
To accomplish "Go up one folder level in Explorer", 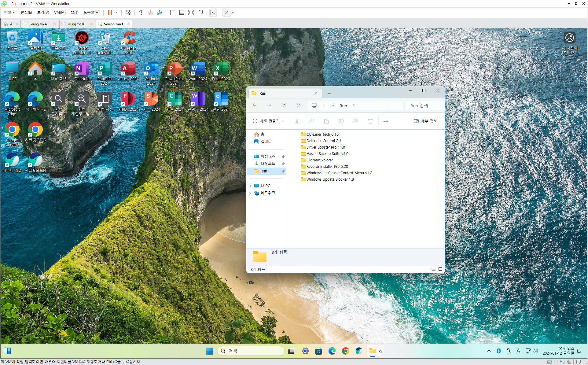I will tap(284, 105).
